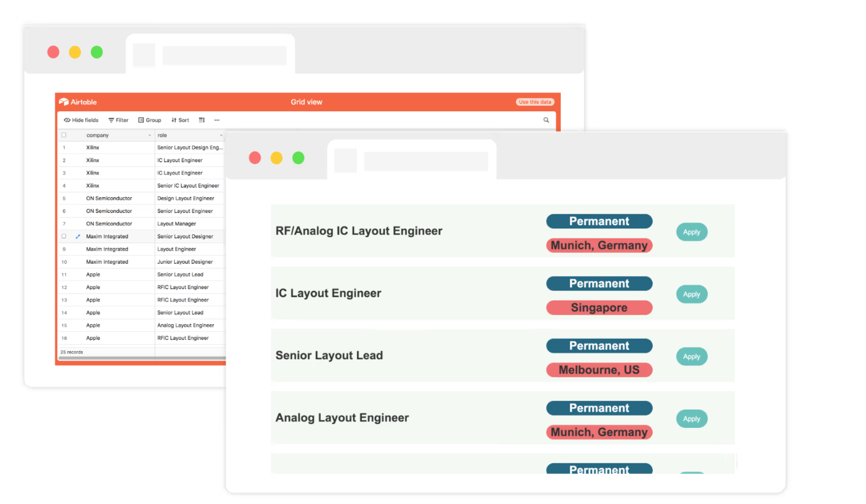The width and height of the screenshot is (866, 504).
Task: Open the three-dots more options menu
Action: point(217,120)
